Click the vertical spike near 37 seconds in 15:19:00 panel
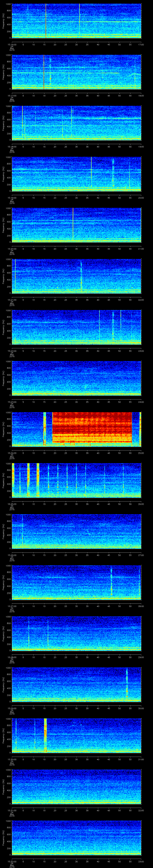Viewport: 153px width, 868px height. tap(91, 172)
